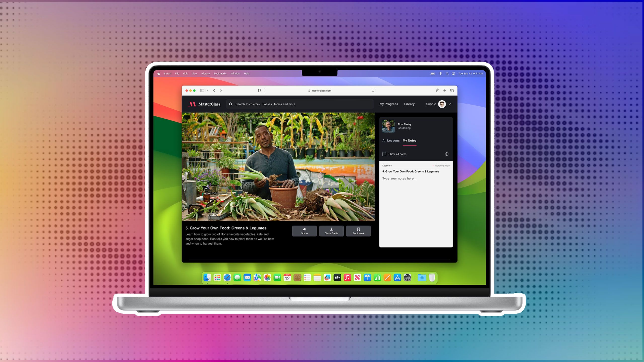The width and height of the screenshot is (644, 362).
Task: Click the back navigation arrow in Safari
Action: (x=214, y=90)
